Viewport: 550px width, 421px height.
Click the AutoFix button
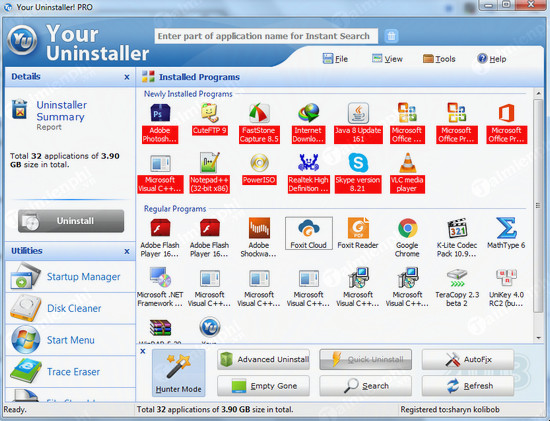coord(468,359)
